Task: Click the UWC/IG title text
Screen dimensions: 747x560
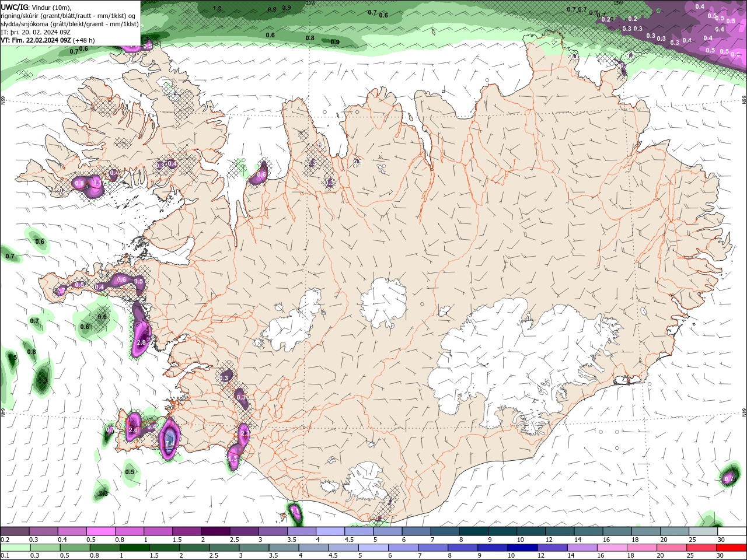Action: pos(15,7)
